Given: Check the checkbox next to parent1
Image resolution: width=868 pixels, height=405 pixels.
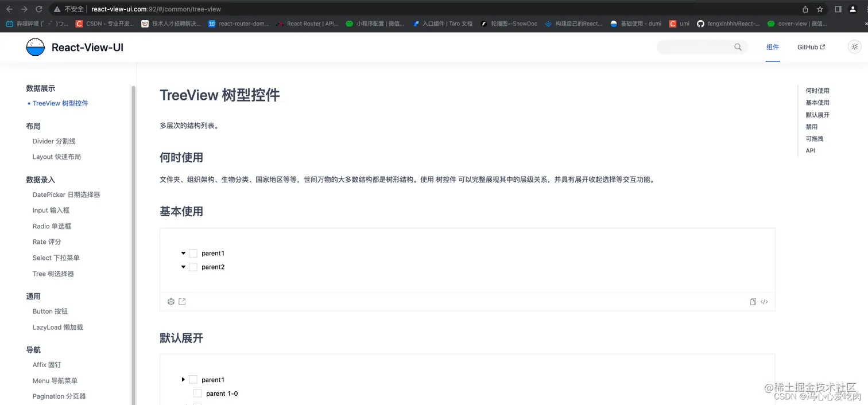Looking at the screenshot, I should coord(193,252).
